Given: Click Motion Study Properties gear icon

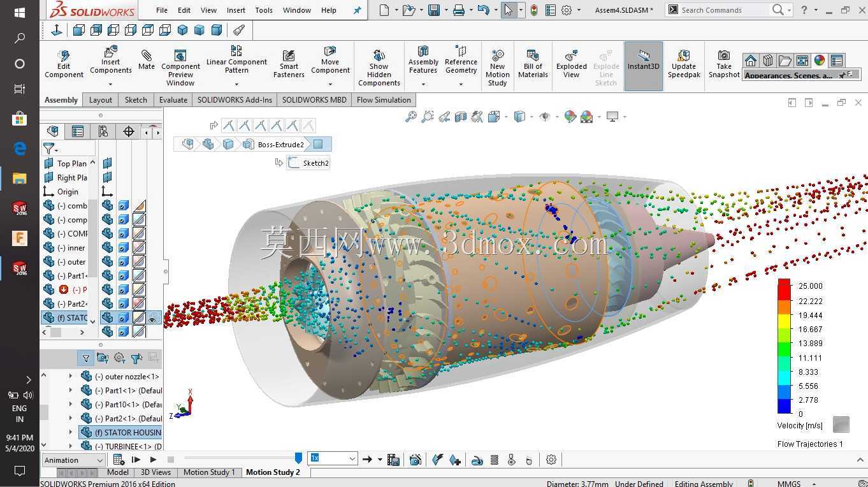Looking at the screenshot, I should click(551, 460).
